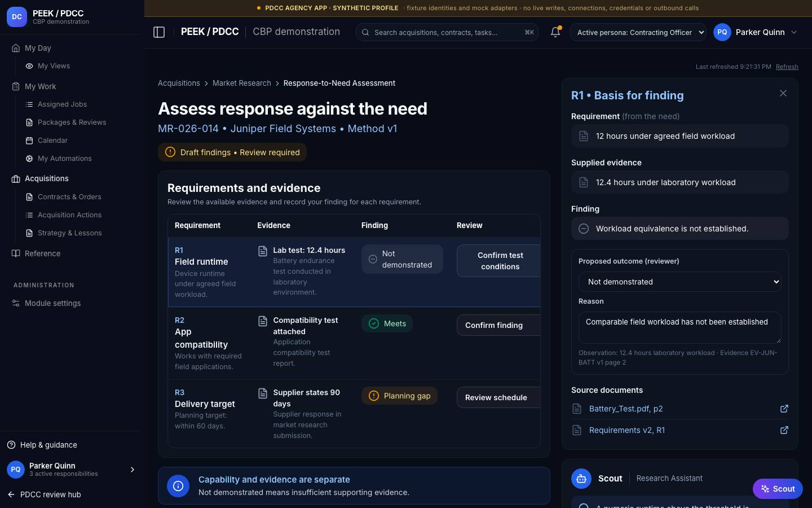Go to Assigned Jobs
The image size is (812, 508).
pyautogui.click(x=62, y=104)
